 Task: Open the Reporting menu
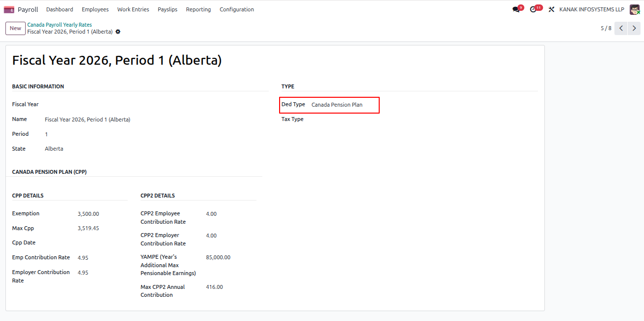click(x=198, y=9)
